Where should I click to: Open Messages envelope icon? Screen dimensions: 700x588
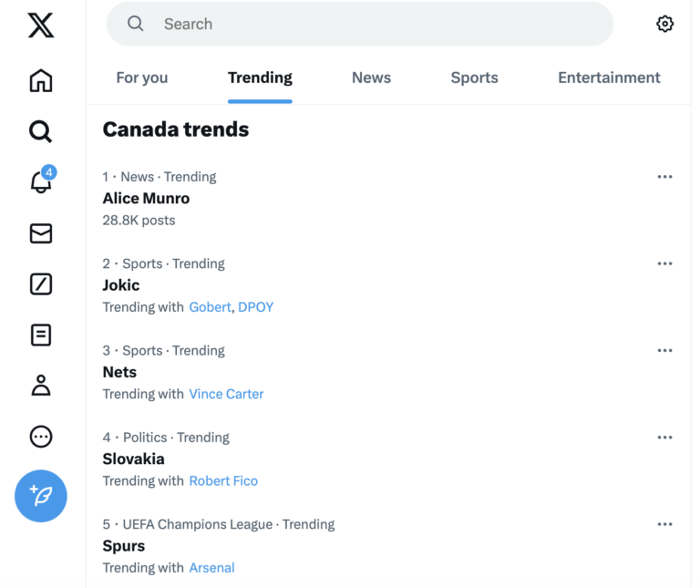click(x=41, y=233)
